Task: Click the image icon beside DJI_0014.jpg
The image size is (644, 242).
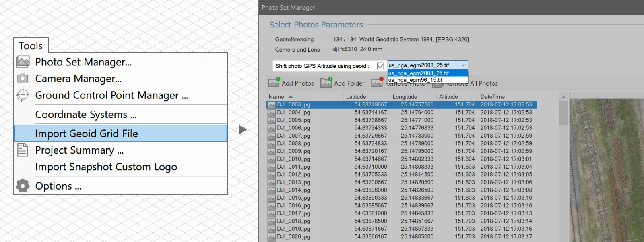Action: click(x=272, y=190)
